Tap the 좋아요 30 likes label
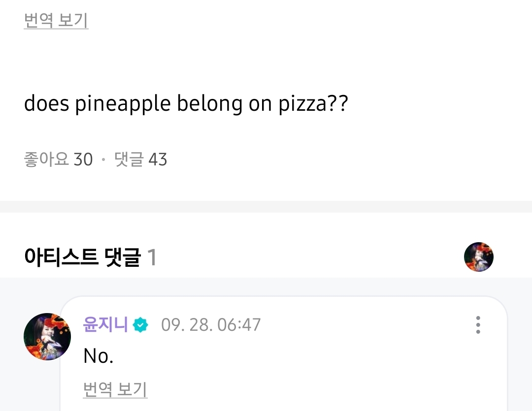Image resolution: width=532 pixels, height=411 pixels. click(x=58, y=159)
